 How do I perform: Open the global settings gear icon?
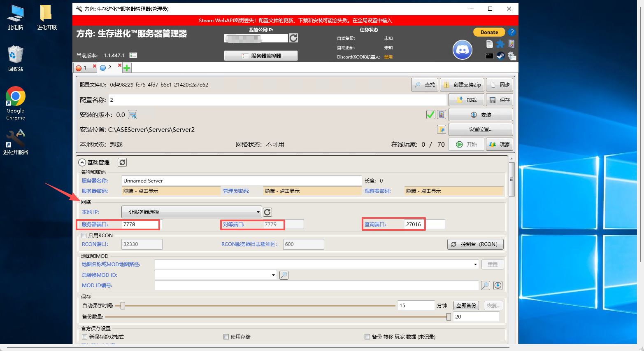tap(511, 56)
